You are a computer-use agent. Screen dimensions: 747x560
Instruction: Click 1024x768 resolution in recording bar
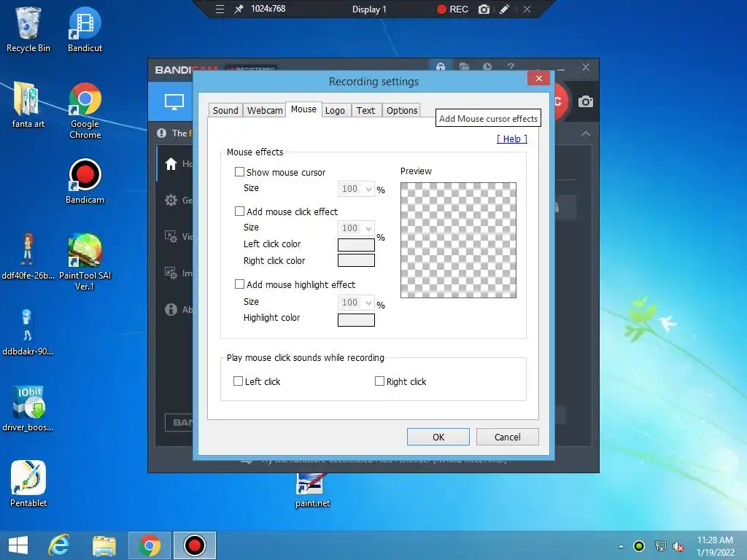[268, 9]
